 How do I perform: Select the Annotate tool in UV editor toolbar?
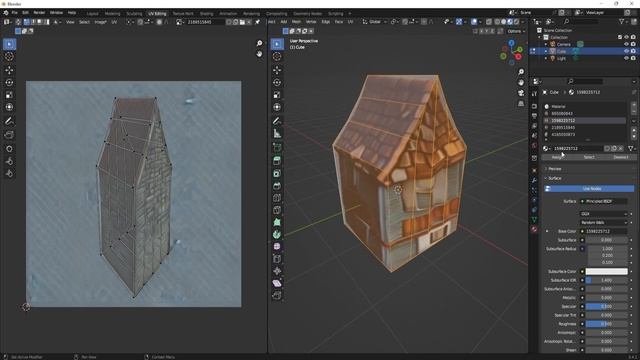[x=9, y=121]
